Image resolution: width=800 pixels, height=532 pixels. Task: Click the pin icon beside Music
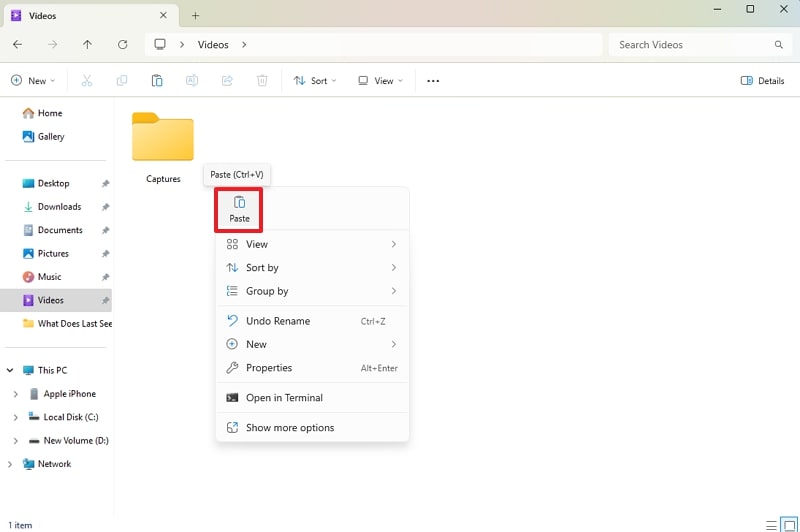[x=105, y=277]
